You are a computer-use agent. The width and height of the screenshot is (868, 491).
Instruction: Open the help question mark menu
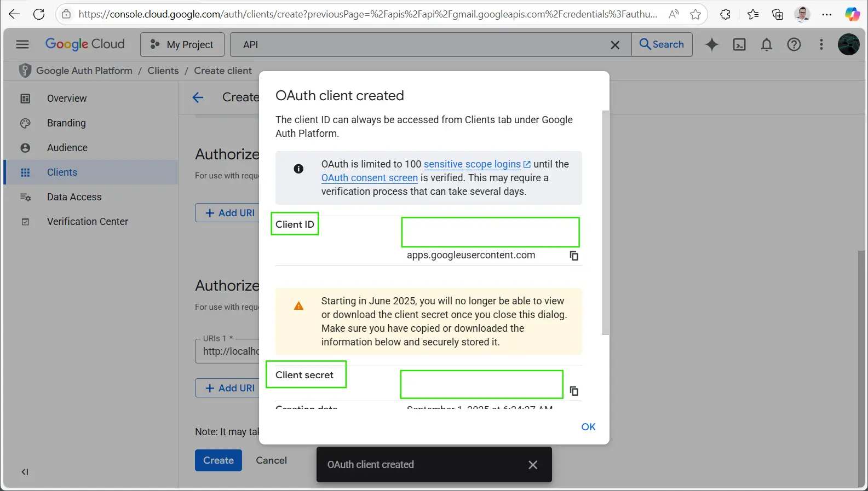[794, 45]
